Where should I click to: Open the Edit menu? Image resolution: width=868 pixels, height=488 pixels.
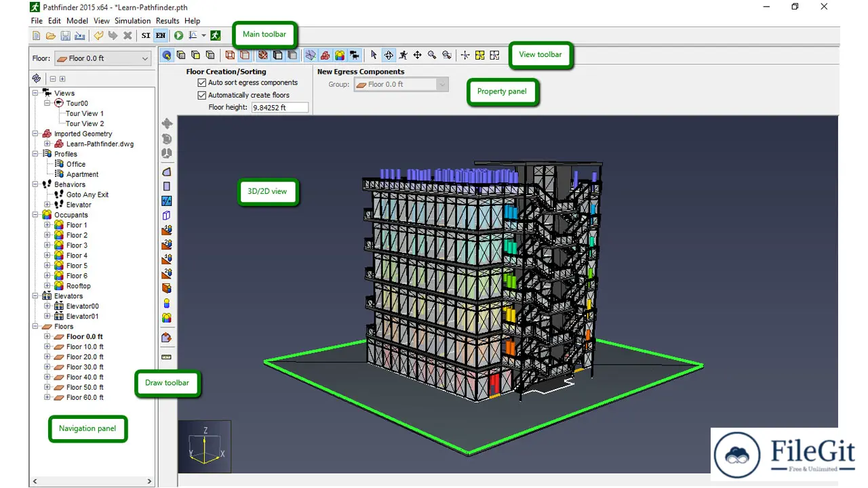[54, 21]
